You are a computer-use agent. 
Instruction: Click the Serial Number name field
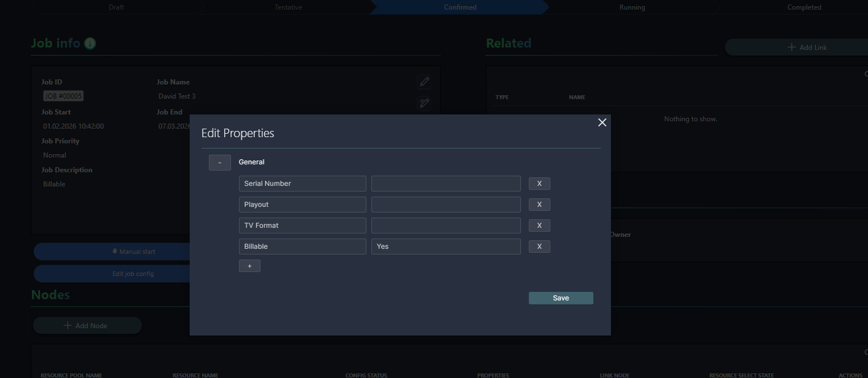pos(302,184)
